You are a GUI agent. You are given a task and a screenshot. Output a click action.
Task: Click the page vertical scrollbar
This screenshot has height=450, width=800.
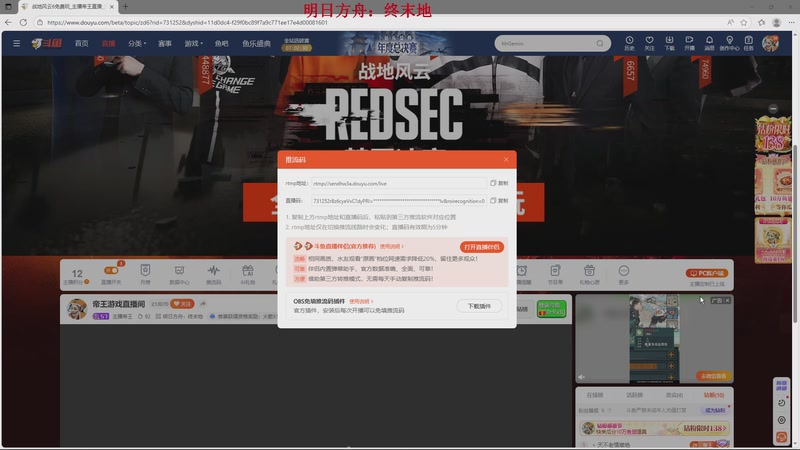tap(796, 234)
